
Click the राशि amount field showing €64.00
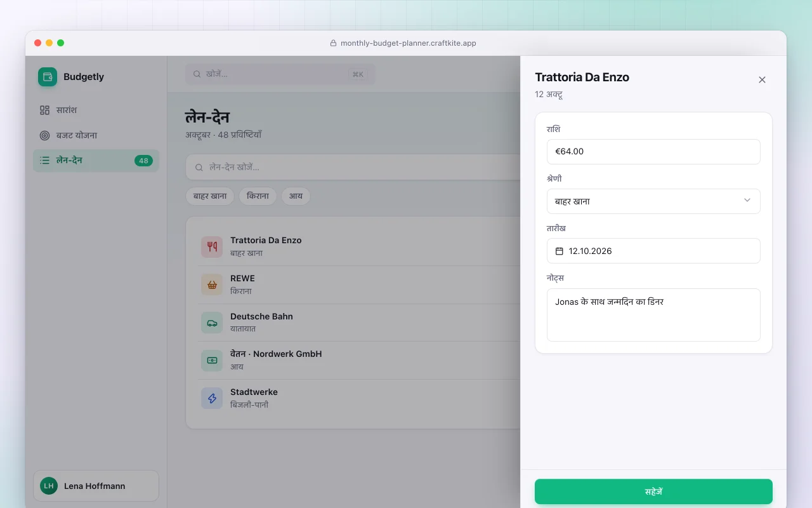click(x=653, y=152)
